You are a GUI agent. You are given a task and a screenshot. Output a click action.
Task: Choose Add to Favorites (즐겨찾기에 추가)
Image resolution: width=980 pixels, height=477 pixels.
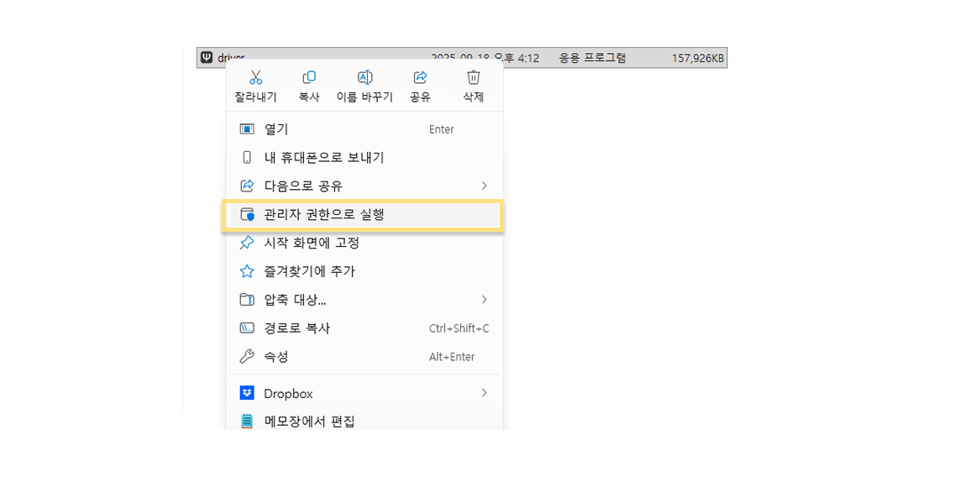click(x=309, y=272)
